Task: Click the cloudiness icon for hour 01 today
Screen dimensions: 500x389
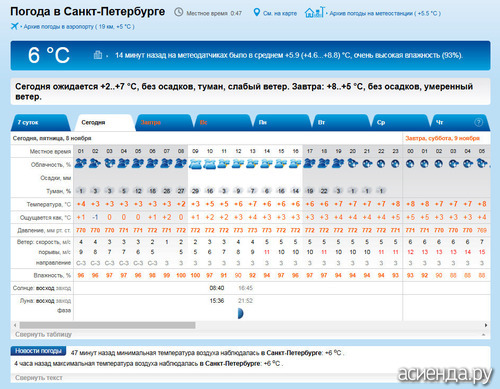Action: click(81, 163)
